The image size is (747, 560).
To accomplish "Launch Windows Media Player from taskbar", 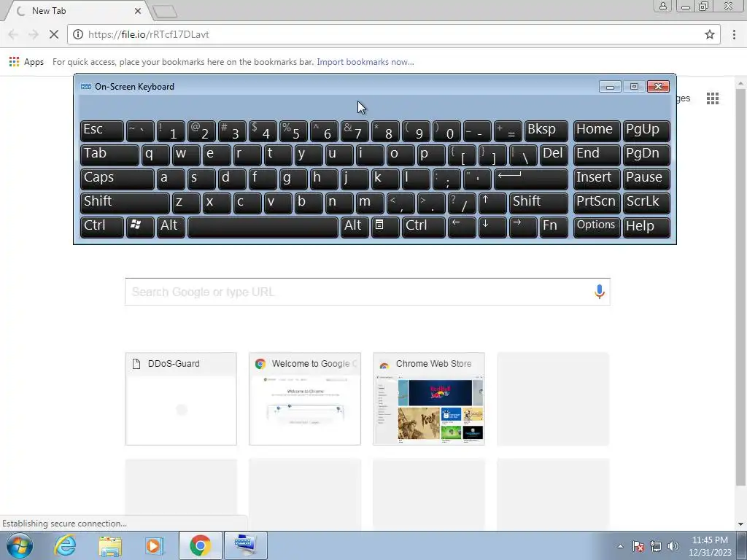I will (154, 545).
